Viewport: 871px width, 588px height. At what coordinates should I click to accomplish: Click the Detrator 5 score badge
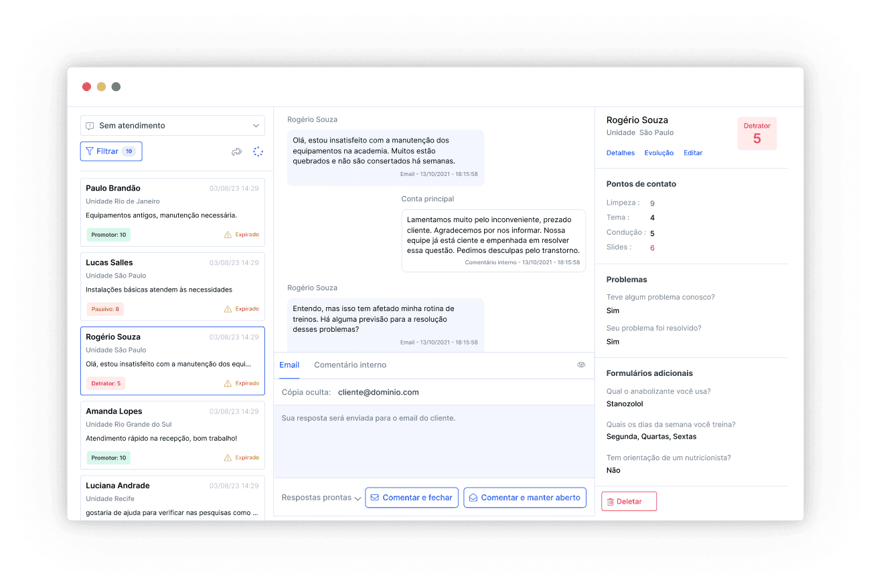pyautogui.click(x=757, y=134)
